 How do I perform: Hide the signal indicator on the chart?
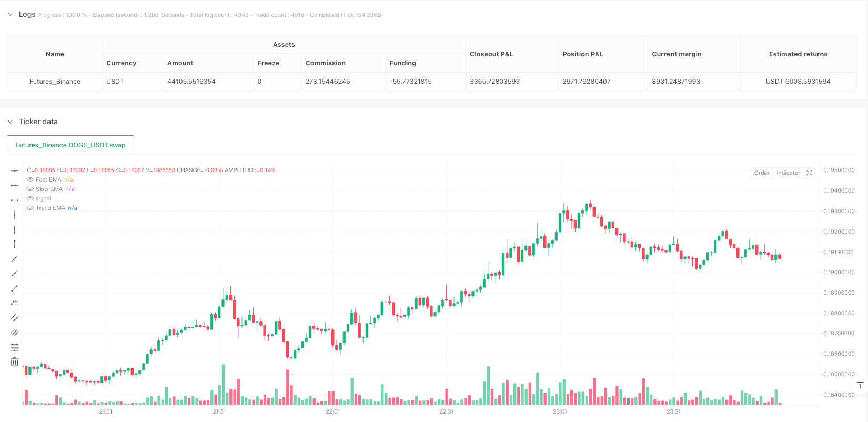pyautogui.click(x=30, y=198)
